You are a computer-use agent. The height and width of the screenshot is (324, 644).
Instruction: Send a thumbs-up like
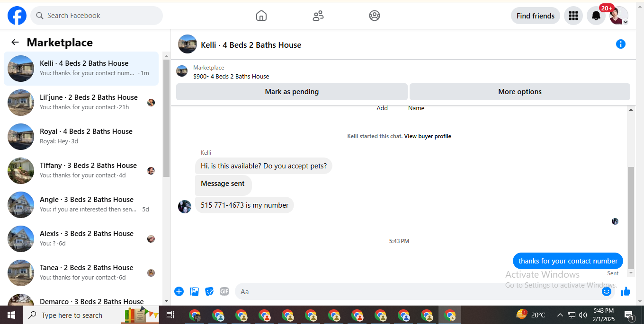click(626, 291)
